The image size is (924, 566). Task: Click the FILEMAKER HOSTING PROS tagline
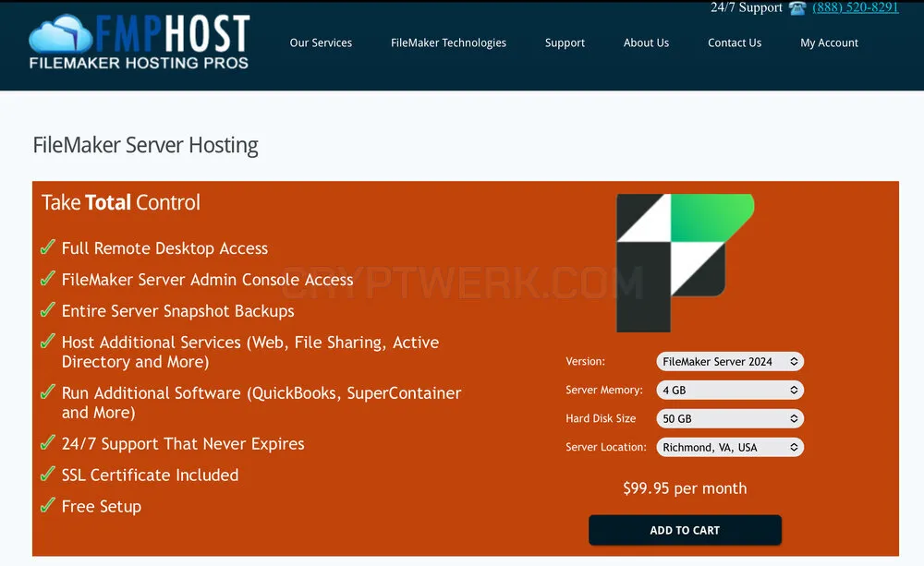[x=140, y=63]
